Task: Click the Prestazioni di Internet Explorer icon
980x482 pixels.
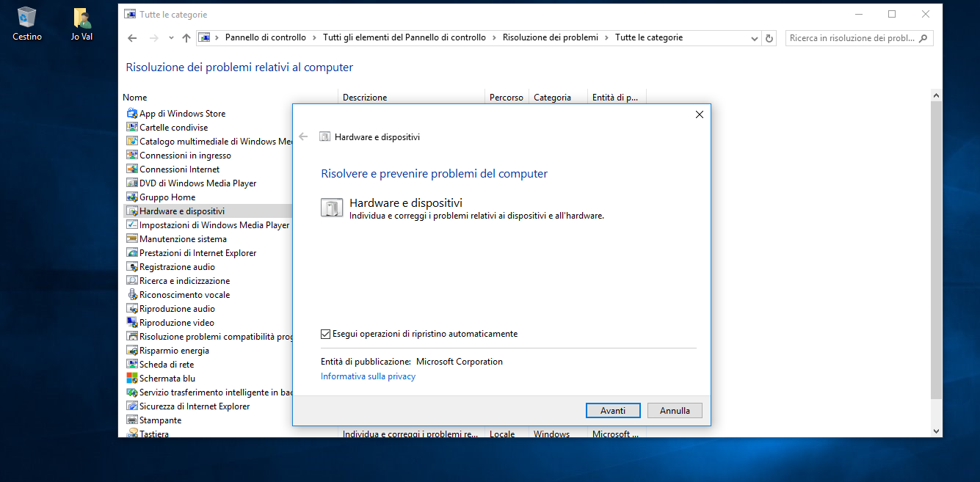Action: coord(132,253)
